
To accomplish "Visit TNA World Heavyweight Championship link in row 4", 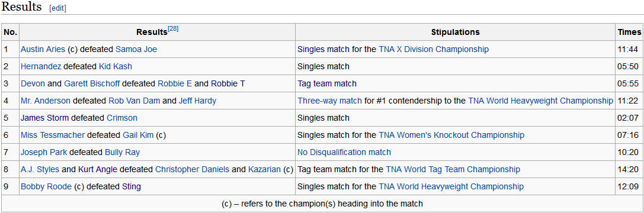I will pyautogui.click(x=540, y=101).
